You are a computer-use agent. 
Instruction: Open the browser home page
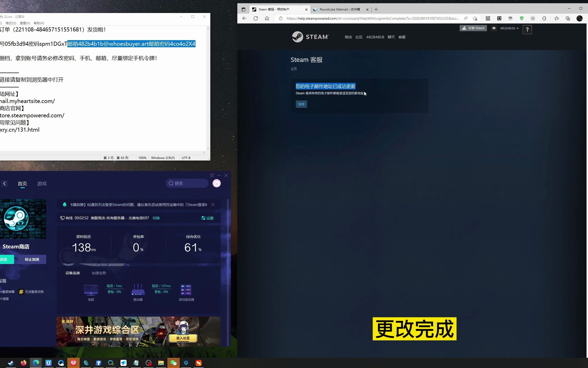(267, 18)
